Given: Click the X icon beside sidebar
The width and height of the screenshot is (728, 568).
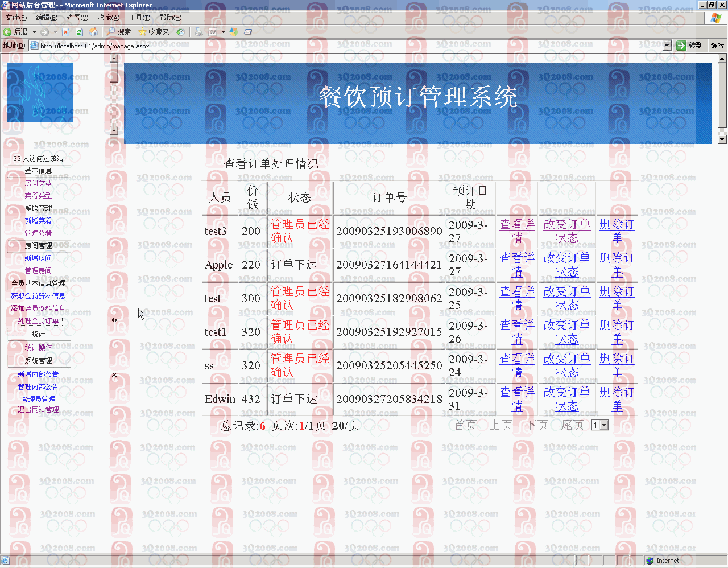Looking at the screenshot, I should (x=114, y=374).
